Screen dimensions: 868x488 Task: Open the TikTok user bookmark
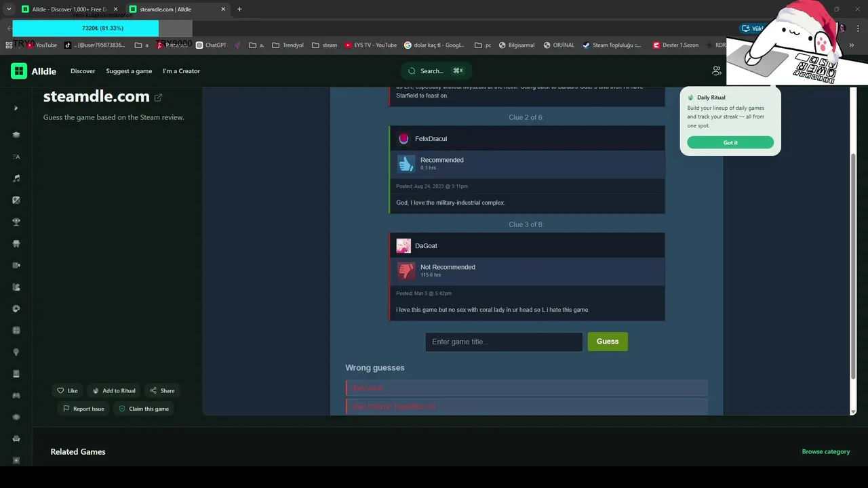95,45
